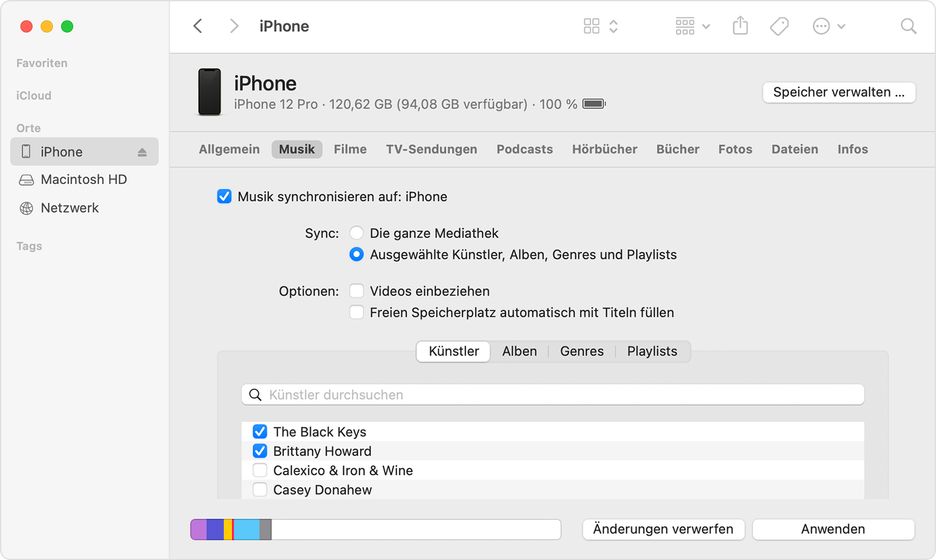The width and height of the screenshot is (936, 560).
Task: Uncheck Brittany Howard artist
Action: click(260, 451)
